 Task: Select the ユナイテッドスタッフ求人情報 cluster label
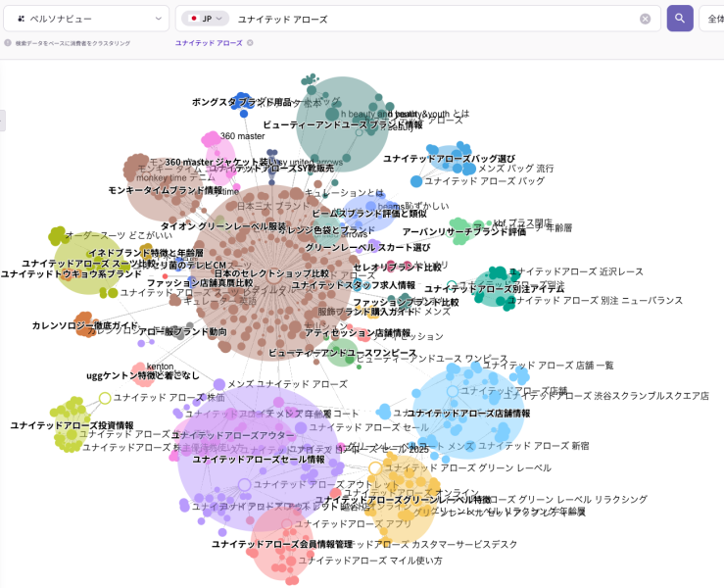(354, 285)
